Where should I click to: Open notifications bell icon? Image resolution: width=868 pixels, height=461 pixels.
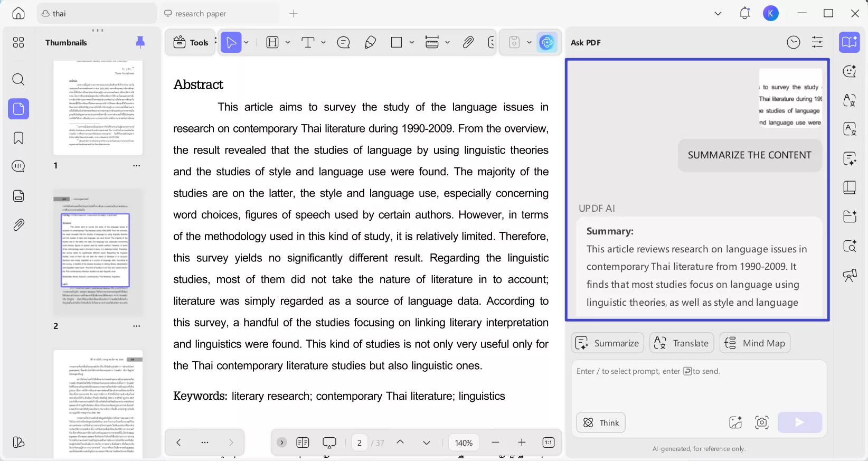pyautogui.click(x=744, y=13)
